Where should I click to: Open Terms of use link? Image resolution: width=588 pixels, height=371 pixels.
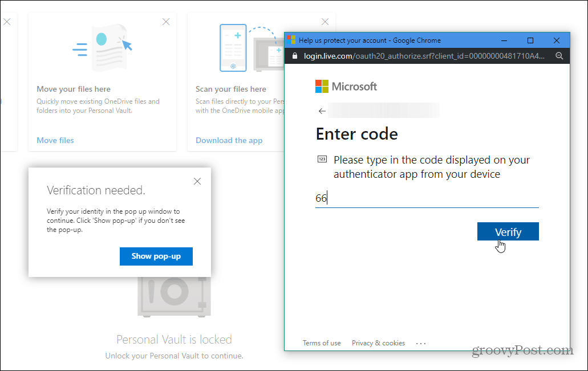[322, 343]
